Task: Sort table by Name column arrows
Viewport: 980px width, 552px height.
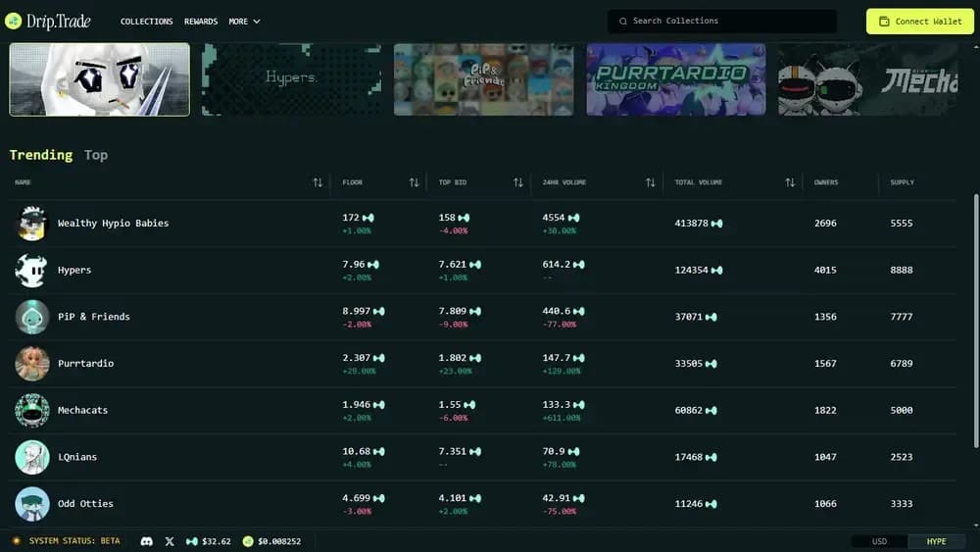Action: click(x=318, y=182)
